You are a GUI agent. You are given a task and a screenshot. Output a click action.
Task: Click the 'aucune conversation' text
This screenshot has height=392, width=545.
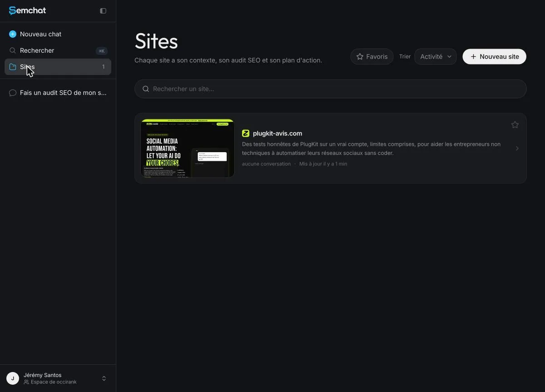(x=266, y=164)
